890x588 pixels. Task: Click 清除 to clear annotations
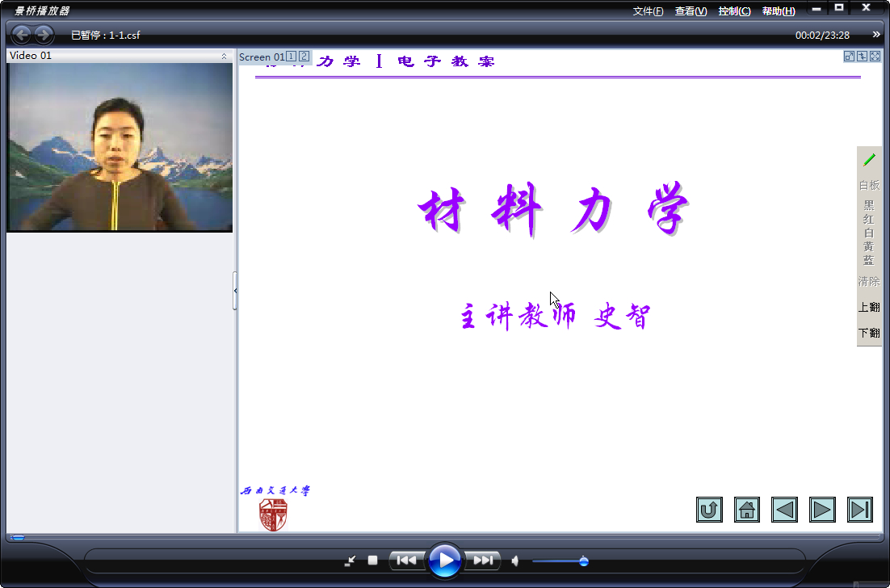point(869,282)
